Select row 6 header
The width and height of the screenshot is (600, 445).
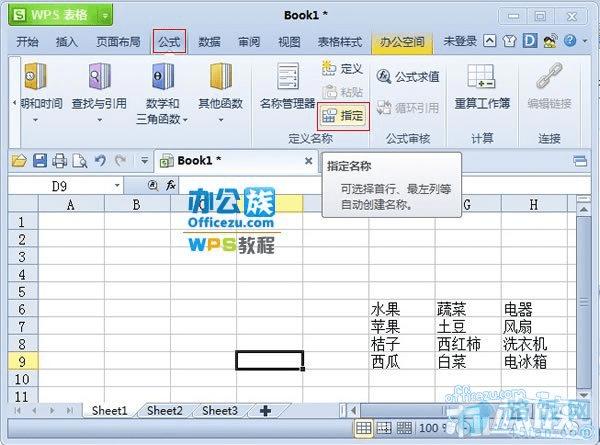(x=22, y=309)
